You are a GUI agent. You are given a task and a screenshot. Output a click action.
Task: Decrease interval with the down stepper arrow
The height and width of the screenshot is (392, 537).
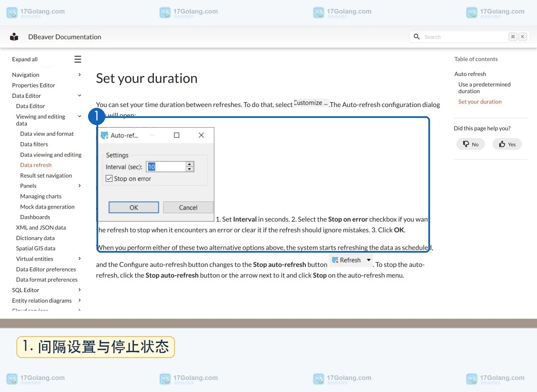[190, 169]
